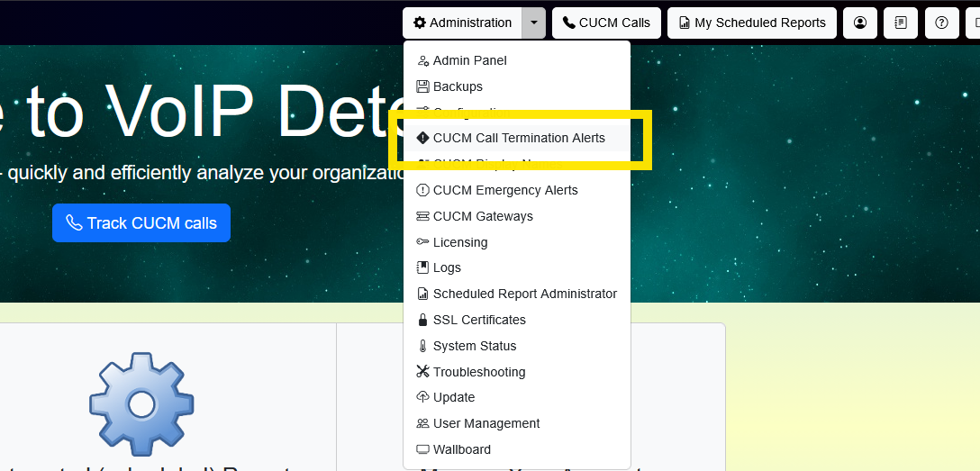Click the Troubleshooting tools icon
Viewport: 980px width, 471px height.
[x=422, y=372]
